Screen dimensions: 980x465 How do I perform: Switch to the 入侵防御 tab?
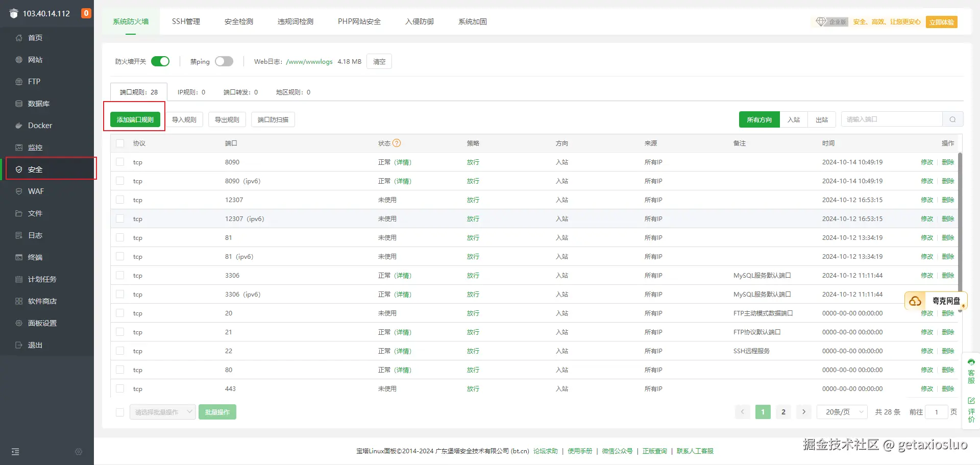coord(420,21)
